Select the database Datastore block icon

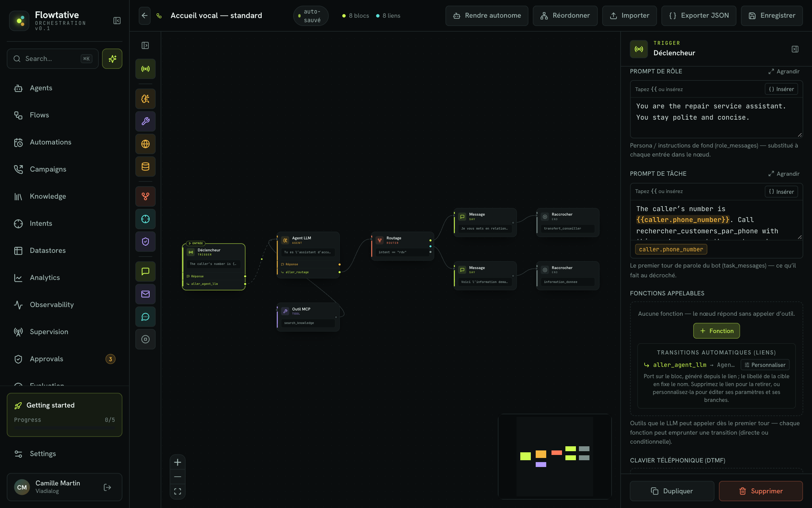(145, 166)
